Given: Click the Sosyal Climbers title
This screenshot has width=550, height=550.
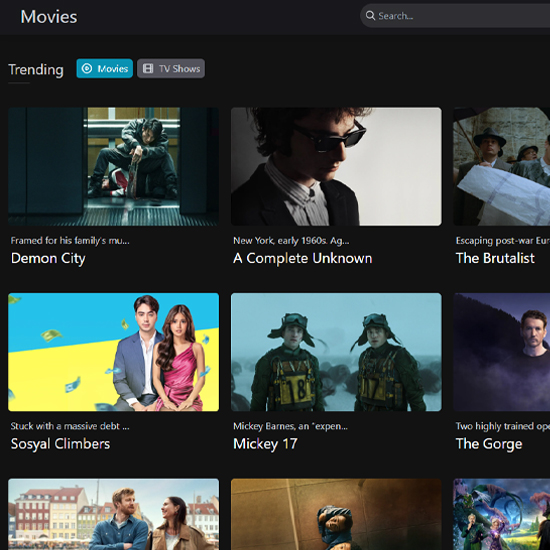Looking at the screenshot, I should [x=60, y=444].
